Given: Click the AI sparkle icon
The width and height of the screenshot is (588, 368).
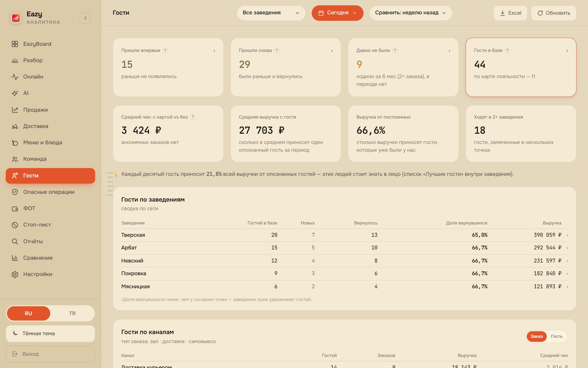Looking at the screenshot, I should [x=15, y=93].
